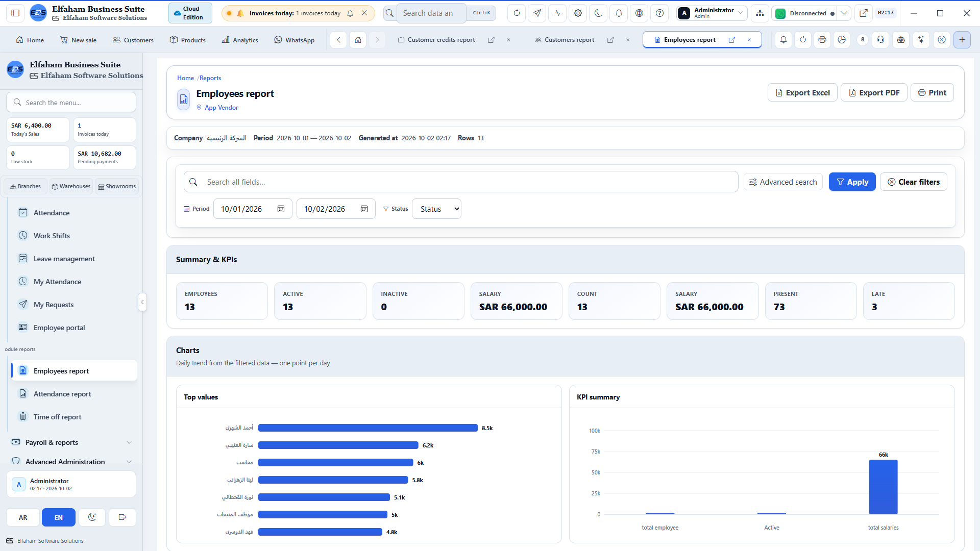Switch interface language to AR
The image size is (980, 551).
(x=23, y=517)
